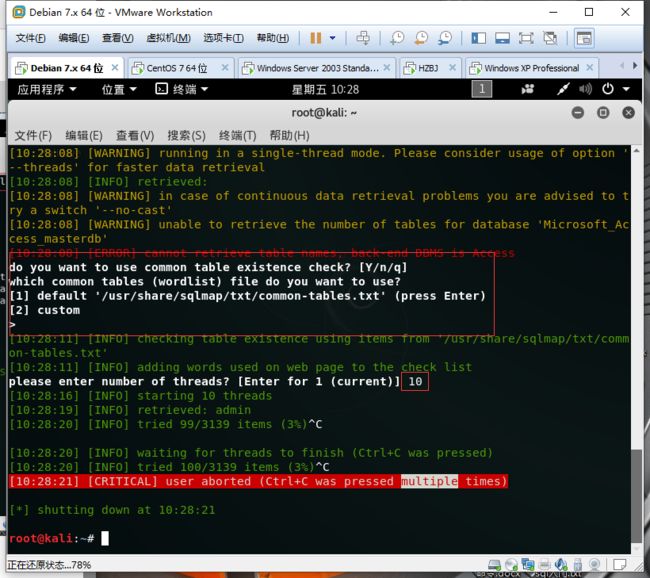Click the highlighted word 'multiple'
The width and height of the screenshot is (650, 578).
click(x=429, y=481)
